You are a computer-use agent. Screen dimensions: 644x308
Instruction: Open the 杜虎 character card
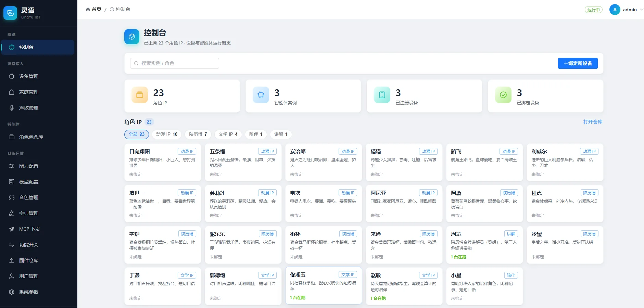pos(565,204)
